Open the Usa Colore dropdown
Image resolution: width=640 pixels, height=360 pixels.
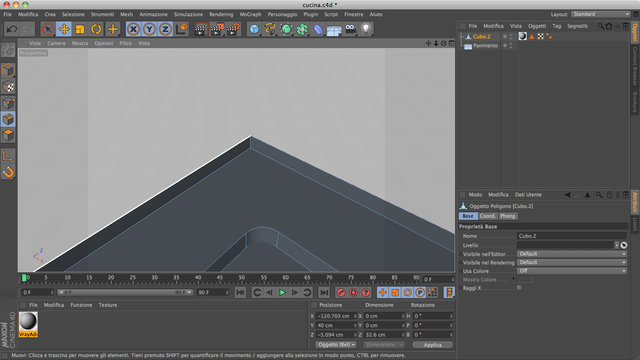[571, 271]
